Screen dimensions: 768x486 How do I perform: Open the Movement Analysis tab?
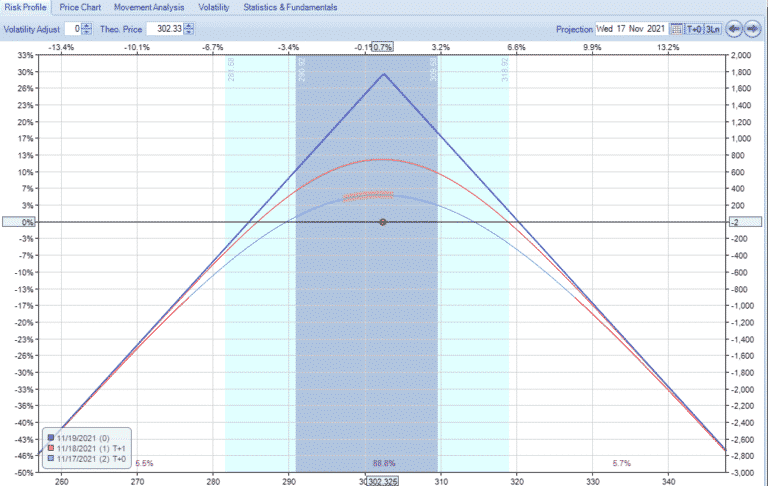tap(149, 7)
